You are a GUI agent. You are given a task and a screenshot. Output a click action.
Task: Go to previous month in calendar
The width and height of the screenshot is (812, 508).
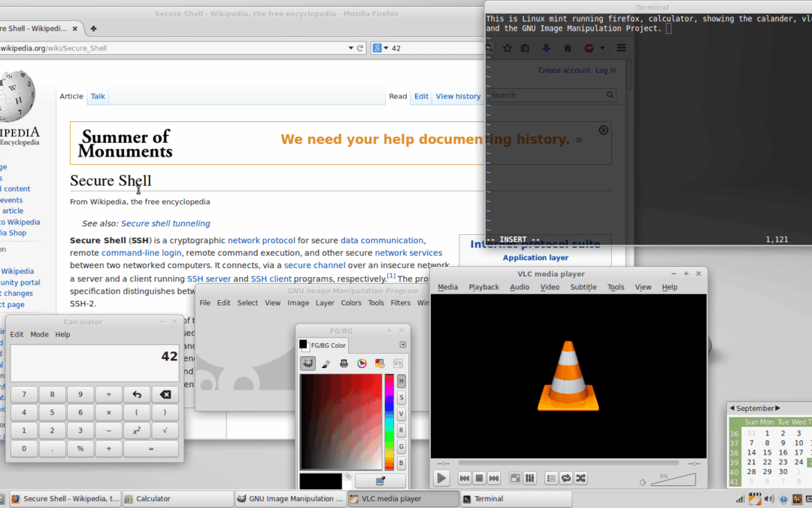point(732,408)
